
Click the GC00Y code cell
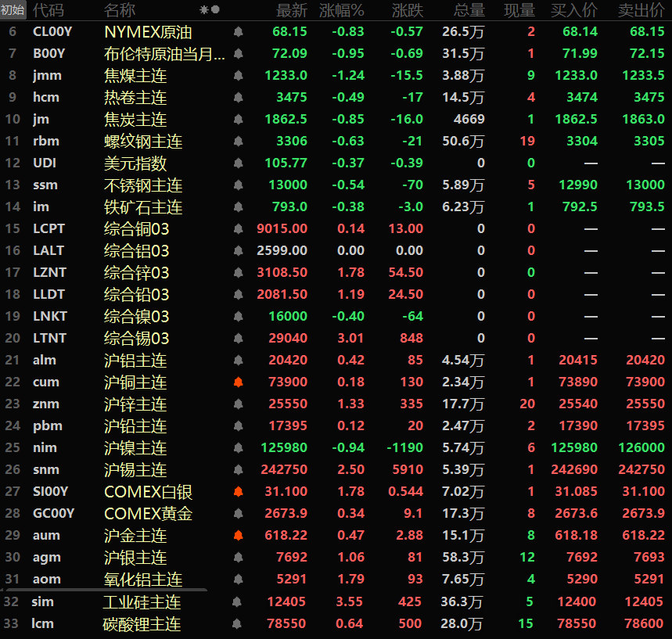click(53, 513)
